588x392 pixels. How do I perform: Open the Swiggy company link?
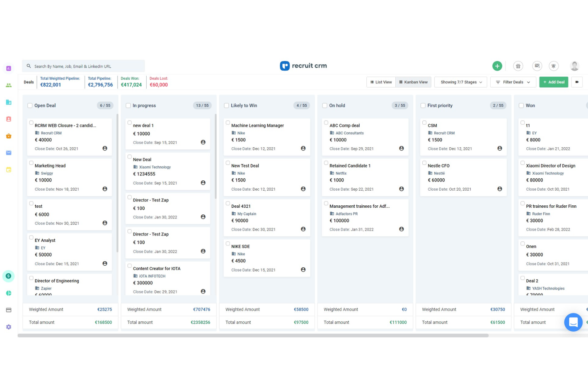47,174
